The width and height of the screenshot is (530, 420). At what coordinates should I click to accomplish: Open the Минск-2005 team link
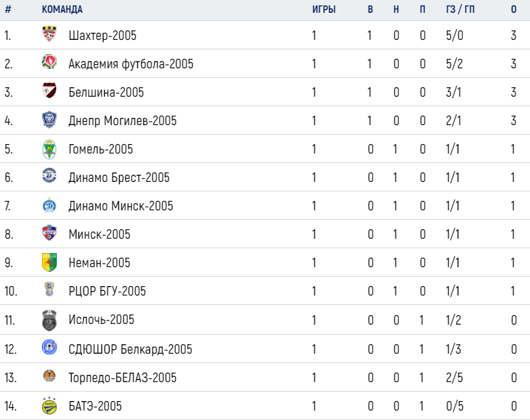click(99, 234)
